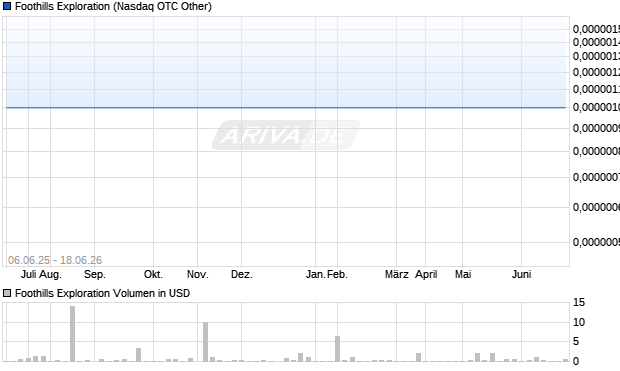Click the volume bar in late March
This screenshot has width=620, height=371.
coord(418,357)
